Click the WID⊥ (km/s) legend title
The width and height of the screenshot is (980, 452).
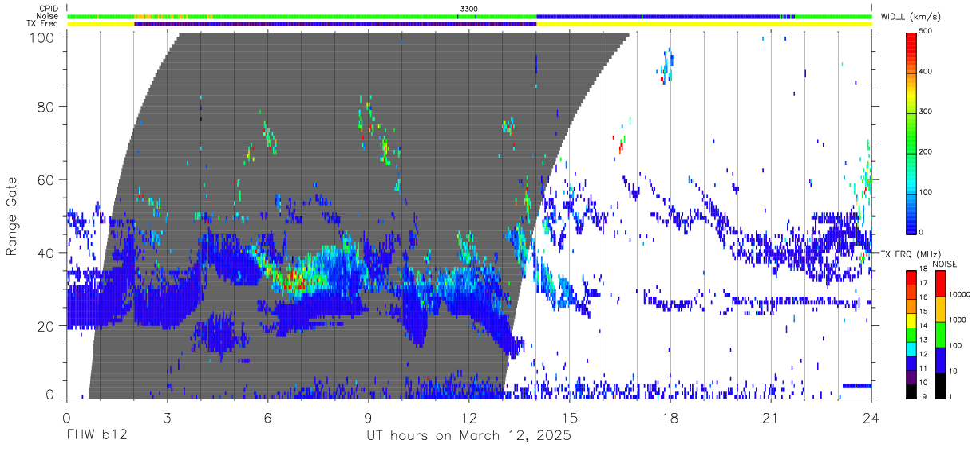click(911, 16)
